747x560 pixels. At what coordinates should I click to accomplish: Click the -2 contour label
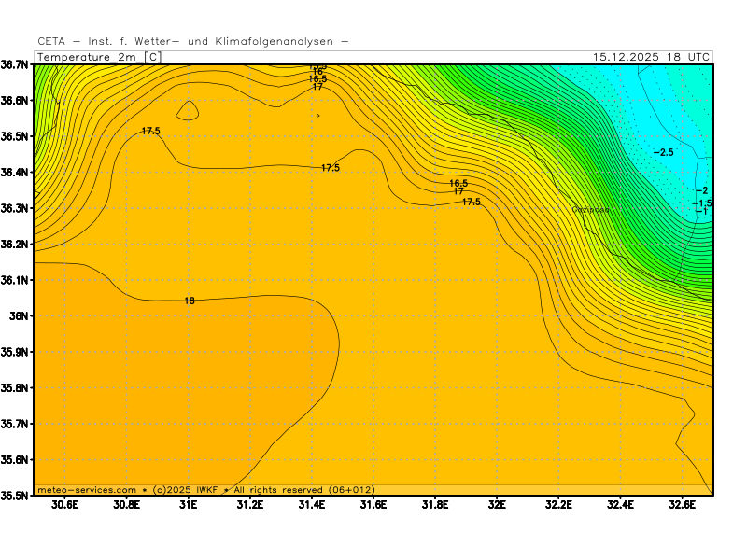[702, 190]
